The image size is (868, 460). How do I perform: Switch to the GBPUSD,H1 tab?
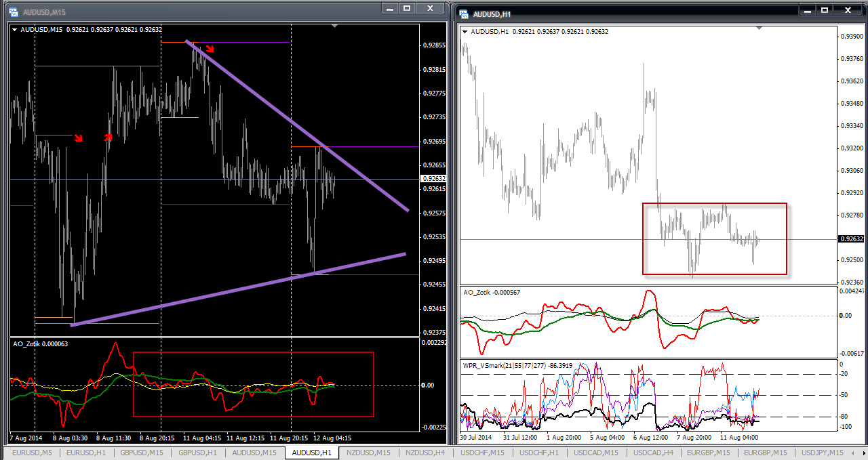(198, 453)
